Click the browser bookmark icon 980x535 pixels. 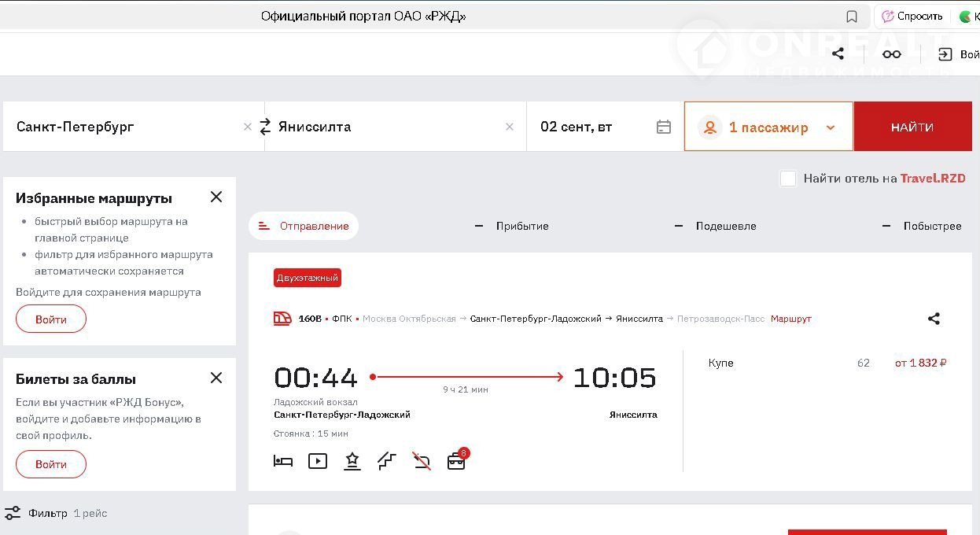852,17
